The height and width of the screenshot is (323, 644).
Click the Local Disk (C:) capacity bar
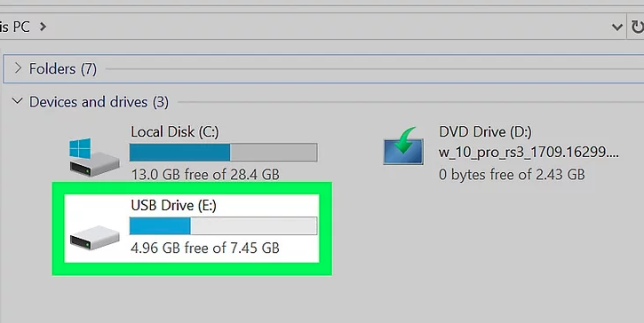224,153
